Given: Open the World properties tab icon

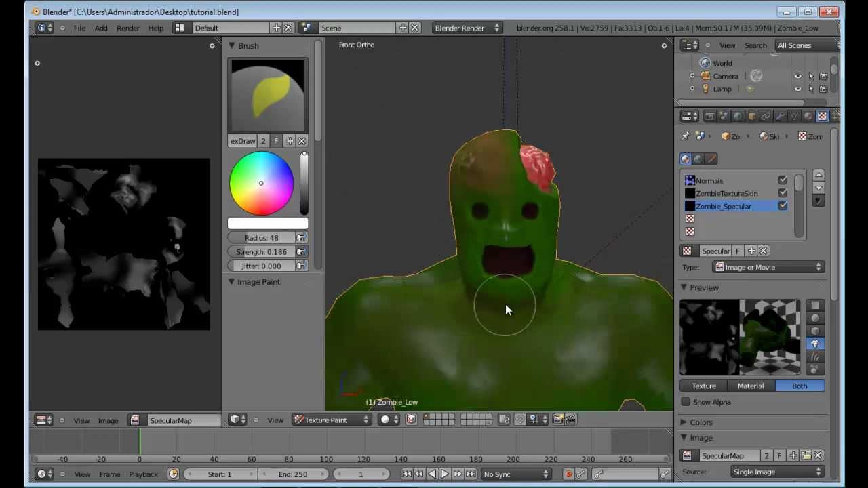Looking at the screenshot, I should coord(738,117).
